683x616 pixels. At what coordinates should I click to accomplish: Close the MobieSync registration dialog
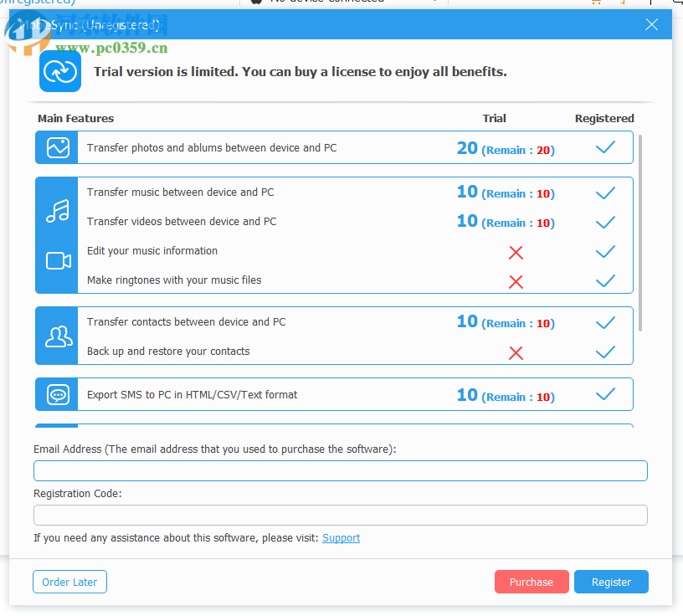[651, 24]
